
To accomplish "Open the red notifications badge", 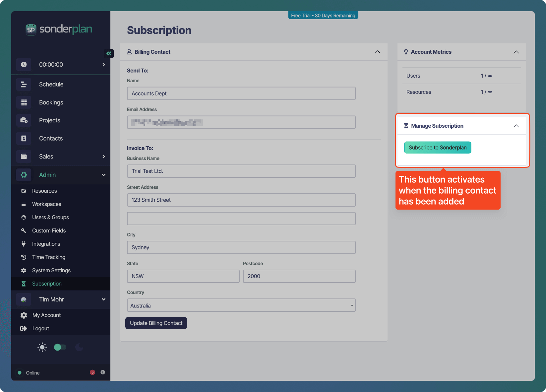I will coord(92,372).
